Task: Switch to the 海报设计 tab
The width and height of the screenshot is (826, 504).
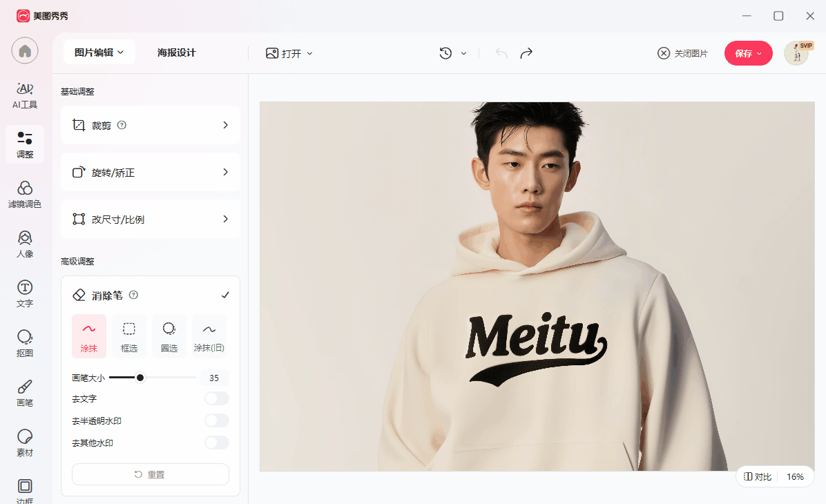Action: (176, 52)
